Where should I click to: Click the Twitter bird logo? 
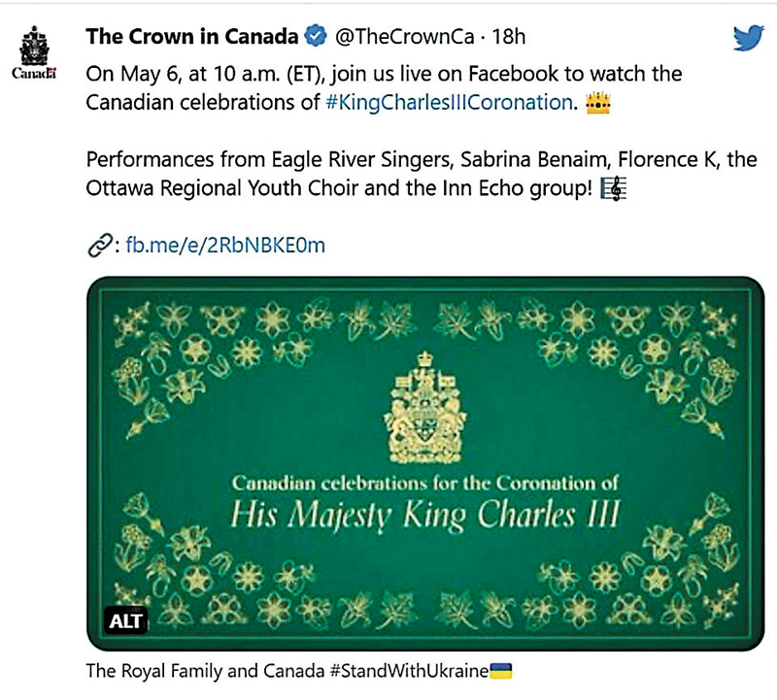(x=747, y=38)
